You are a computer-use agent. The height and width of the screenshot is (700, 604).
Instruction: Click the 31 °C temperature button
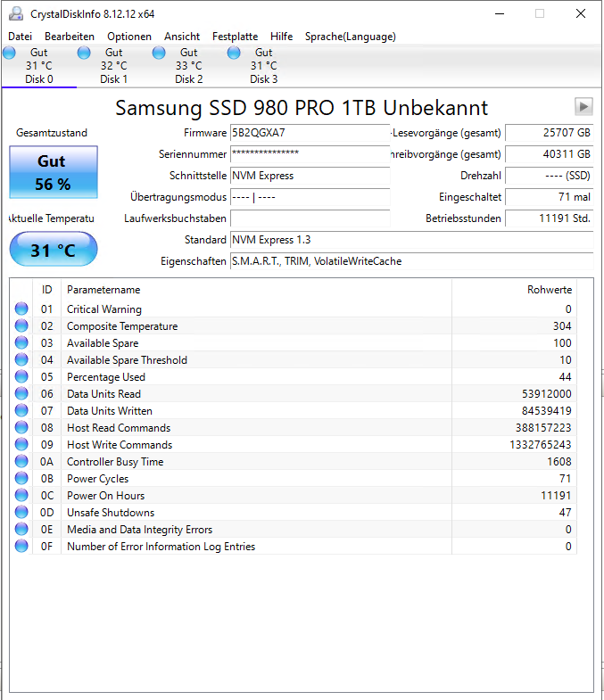pyautogui.click(x=54, y=249)
